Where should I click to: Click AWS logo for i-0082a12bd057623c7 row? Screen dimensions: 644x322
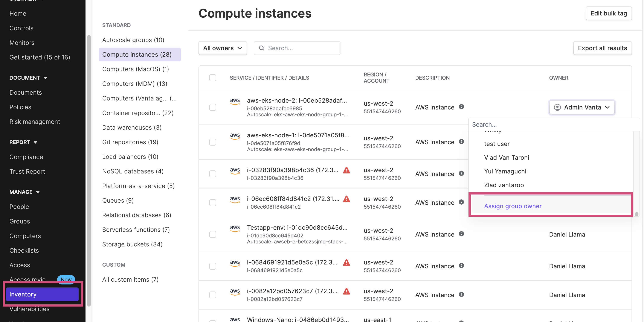pyautogui.click(x=235, y=292)
